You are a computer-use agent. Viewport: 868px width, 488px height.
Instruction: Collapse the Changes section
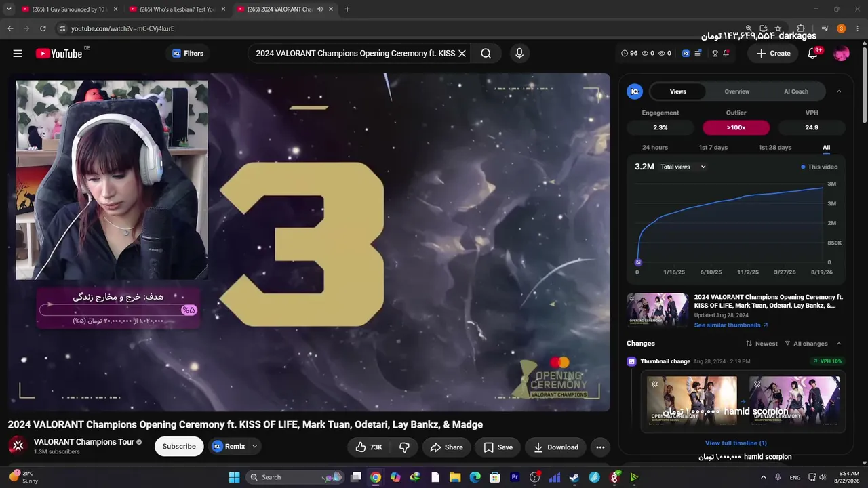coord(839,344)
